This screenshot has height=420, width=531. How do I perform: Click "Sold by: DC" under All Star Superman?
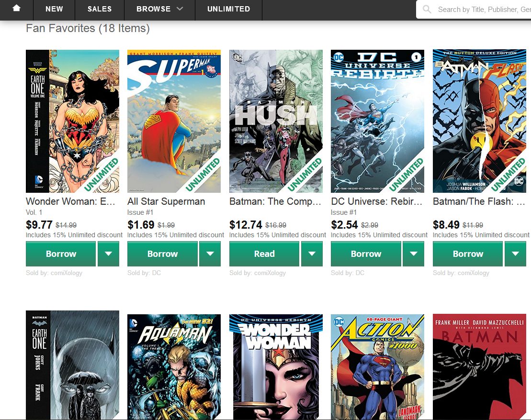coord(144,273)
